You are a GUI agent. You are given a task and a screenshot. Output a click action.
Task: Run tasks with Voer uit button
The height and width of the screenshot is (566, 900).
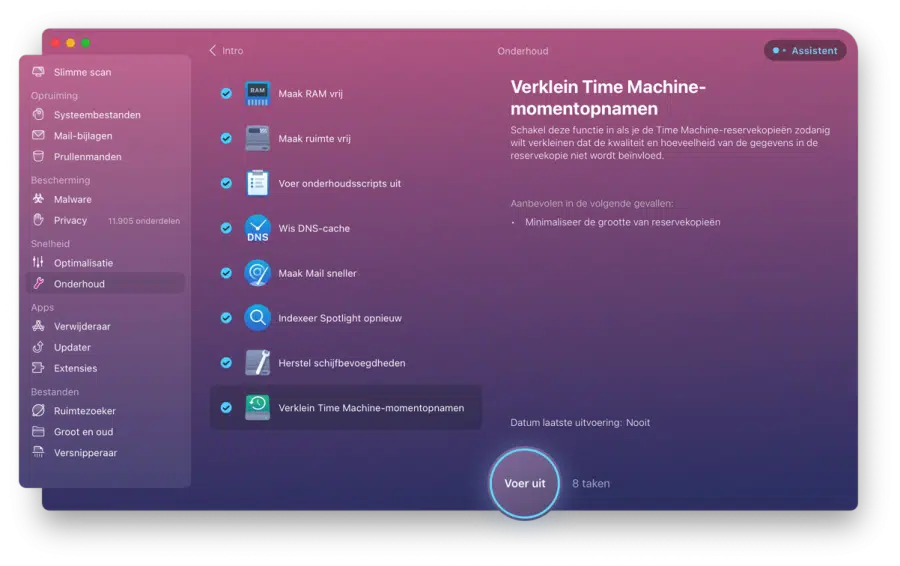tap(525, 483)
